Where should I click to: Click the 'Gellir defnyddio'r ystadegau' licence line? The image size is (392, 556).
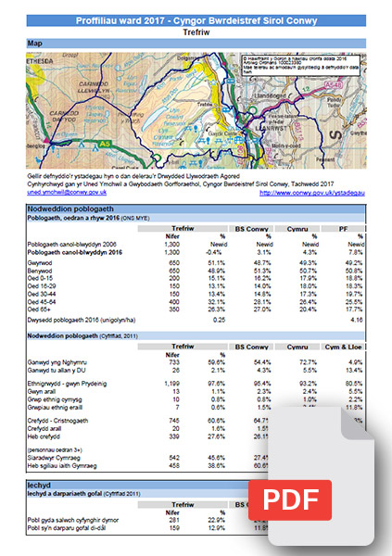coord(133,176)
